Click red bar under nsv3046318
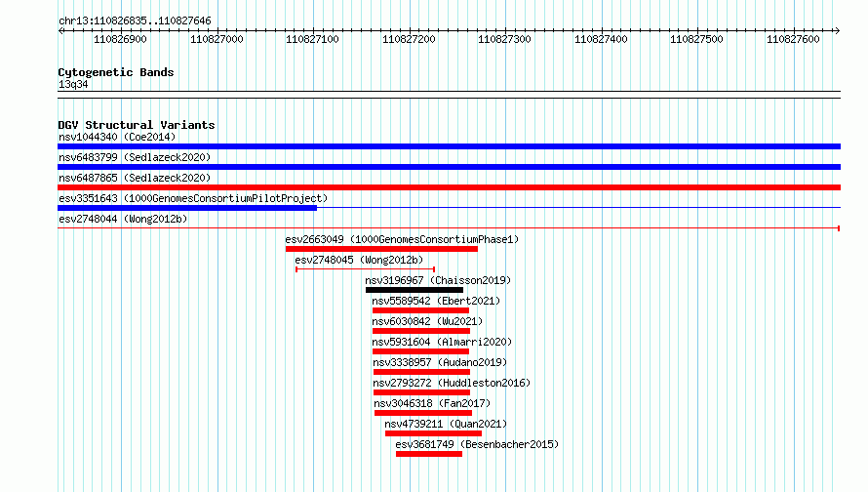Screen dimensions: 868x492 pos(423,413)
